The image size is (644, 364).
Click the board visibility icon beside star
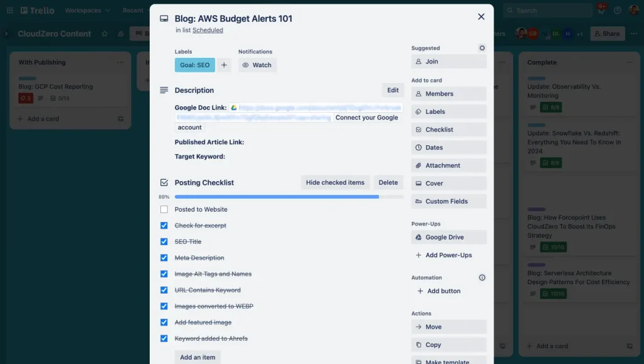[121, 34]
